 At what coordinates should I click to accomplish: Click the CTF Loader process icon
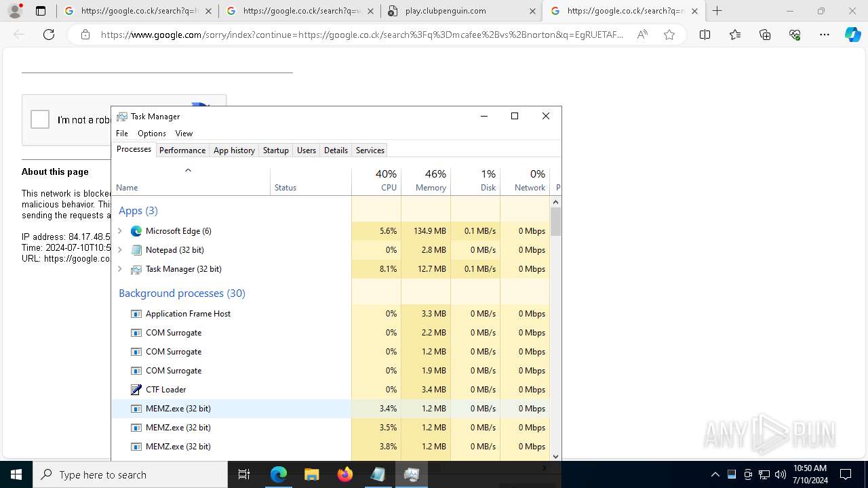[x=136, y=390]
